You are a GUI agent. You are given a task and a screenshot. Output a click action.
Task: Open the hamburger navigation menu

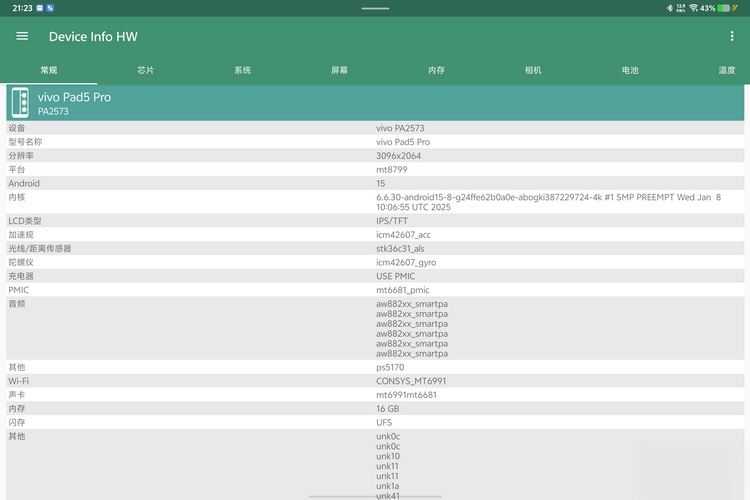tap(22, 36)
